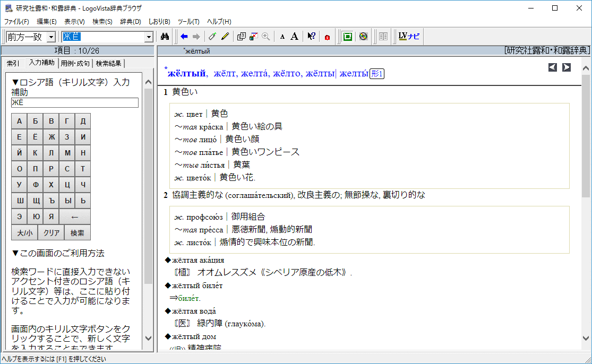
Task: Switch to the 用例·成句 tab
Action: pyautogui.click(x=75, y=64)
